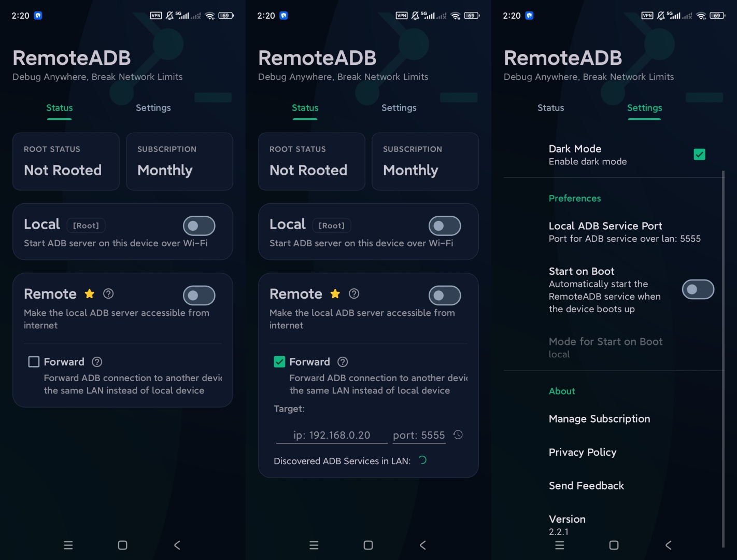Tap the home square button in left screen
Image resolution: width=737 pixels, height=560 pixels.
[x=123, y=545]
